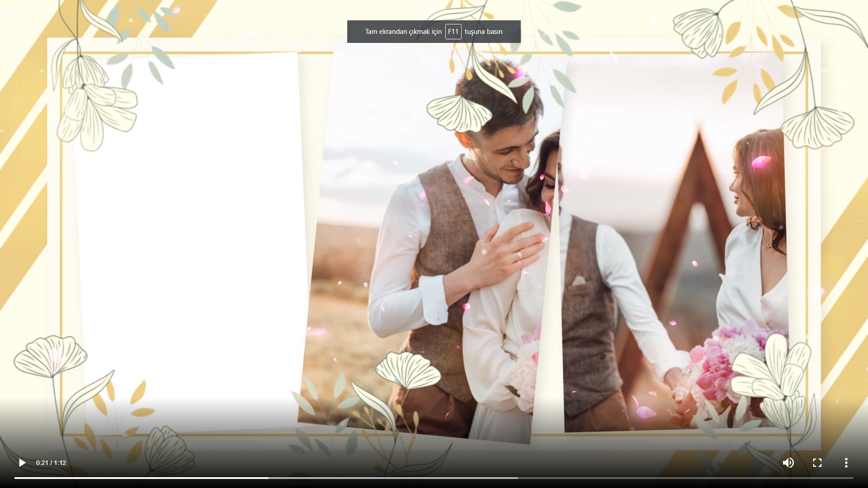Play the paused video
This screenshot has height=488, width=868.
(22, 463)
